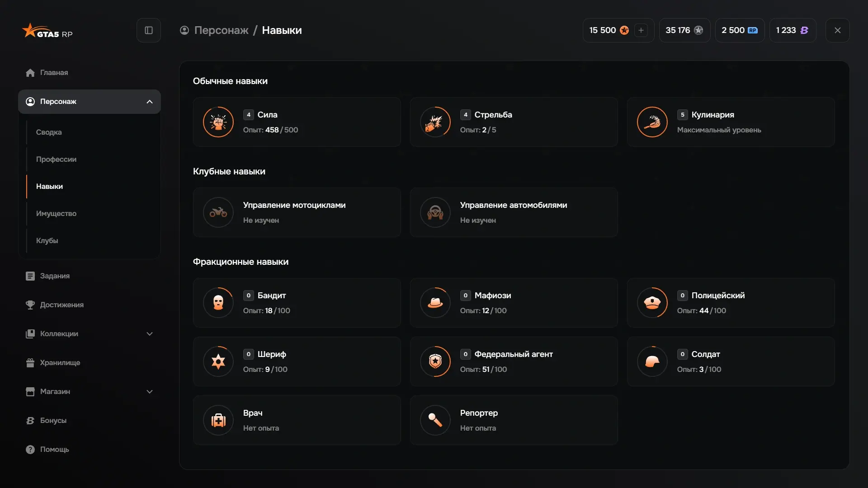Viewport: 868px width, 488px height.
Task: Click the Врач medical kit icon
Action: (x=218, y=420)
